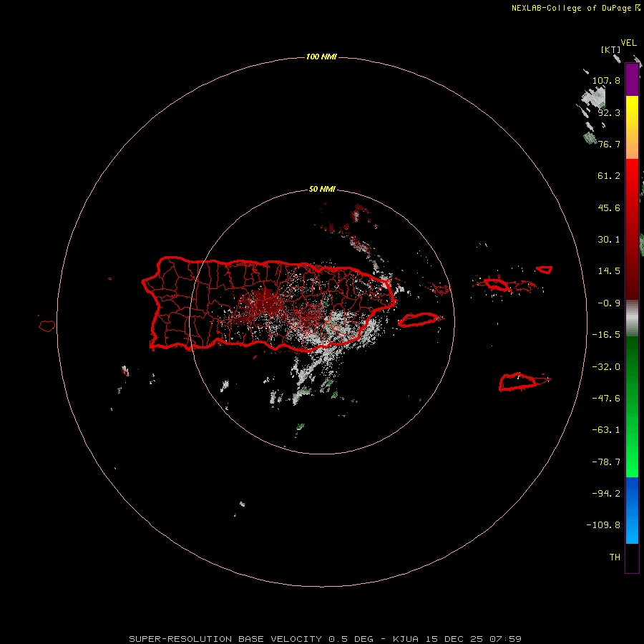
Task: Click the VEL legend title
Action: (x=628, y=43)
